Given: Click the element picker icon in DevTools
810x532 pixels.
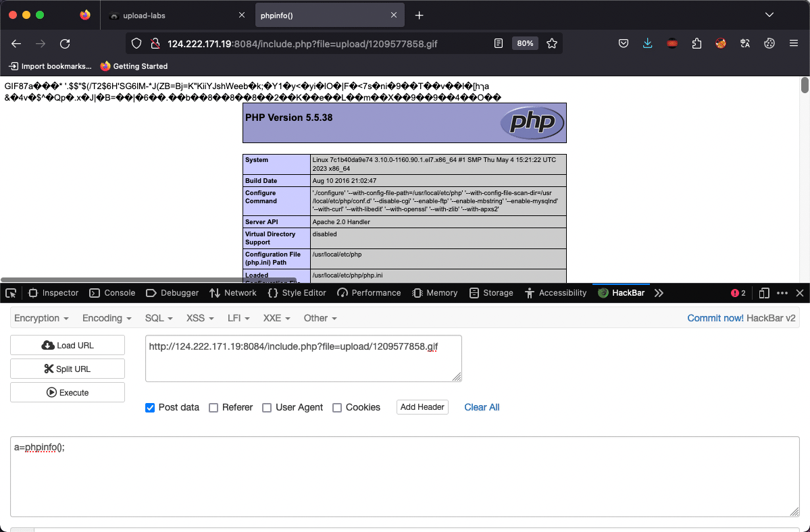Looking at the screenshot, I should pos(11,293).
